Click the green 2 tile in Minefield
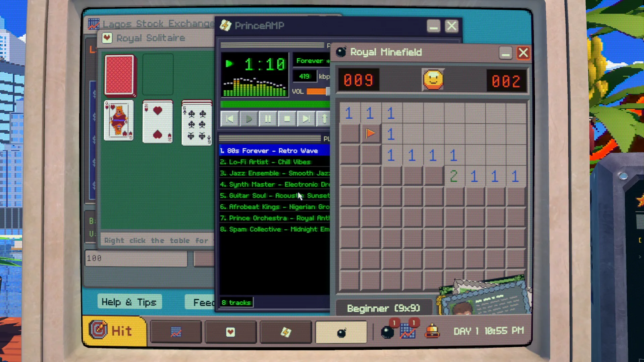The height and width of the screenshot is (362, 644). 454,176
